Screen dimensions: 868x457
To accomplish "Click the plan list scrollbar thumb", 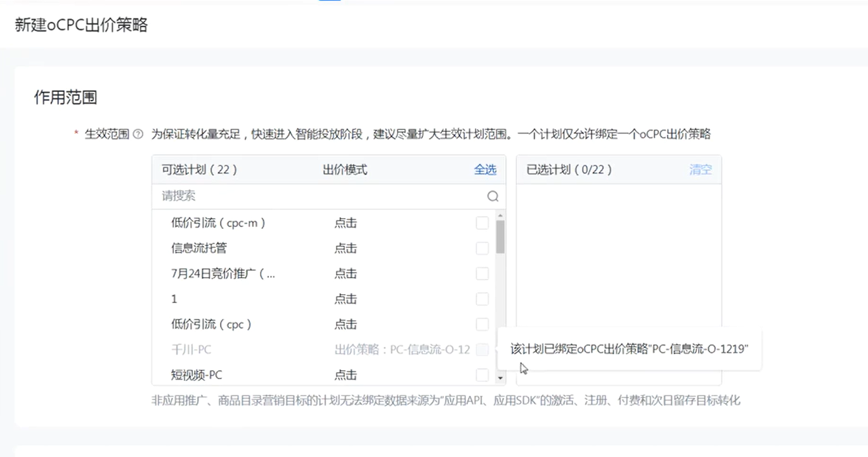I will (x=501, y=236).
